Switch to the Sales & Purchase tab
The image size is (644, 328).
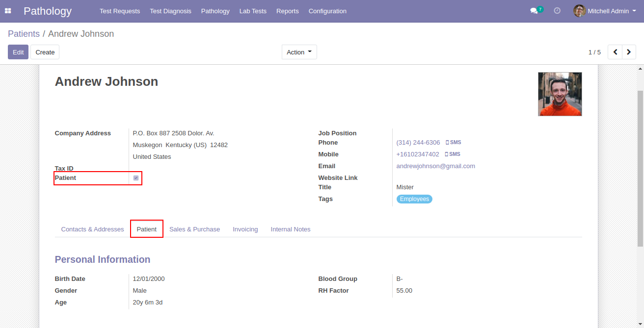194,229
